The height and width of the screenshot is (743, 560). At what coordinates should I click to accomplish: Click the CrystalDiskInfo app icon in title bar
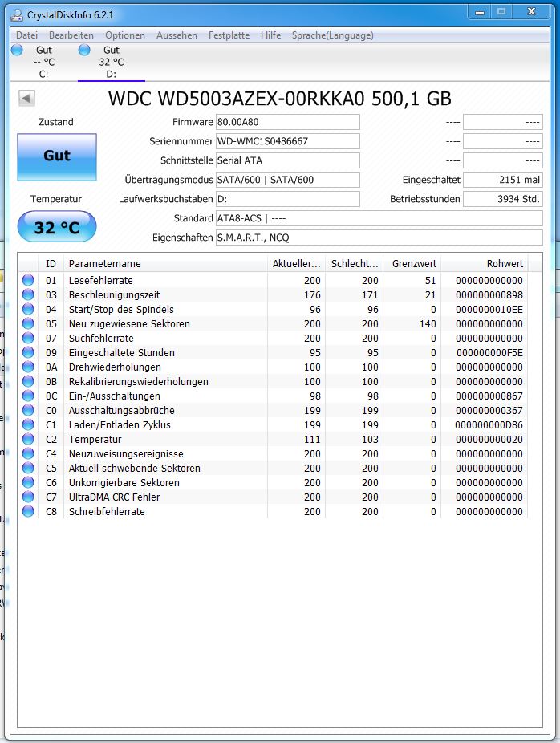click(x=17, y=15)
